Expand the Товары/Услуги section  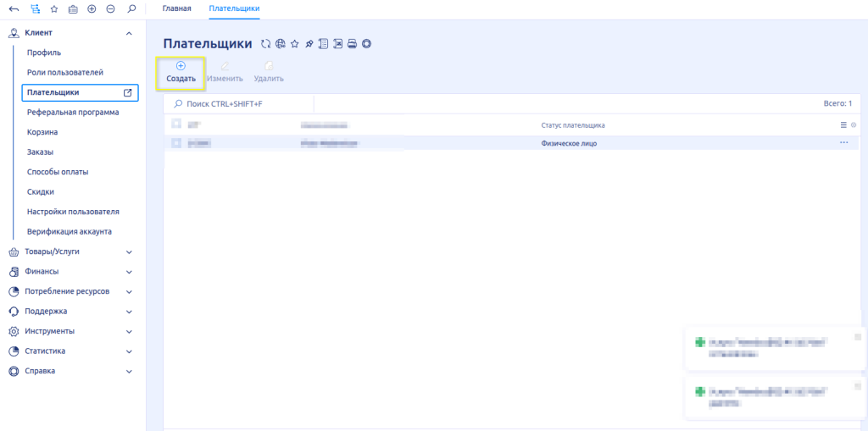[x=129, y=251]
